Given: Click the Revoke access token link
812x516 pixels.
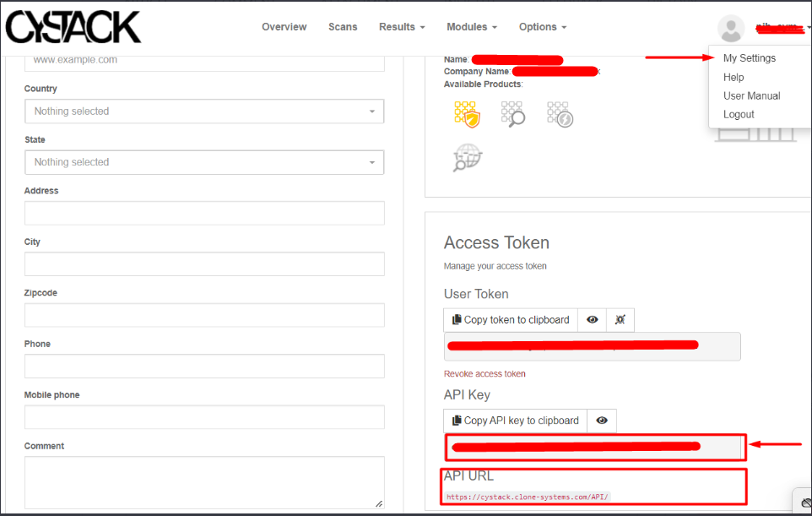Looking at the screenshot, I should coord(484,373).
